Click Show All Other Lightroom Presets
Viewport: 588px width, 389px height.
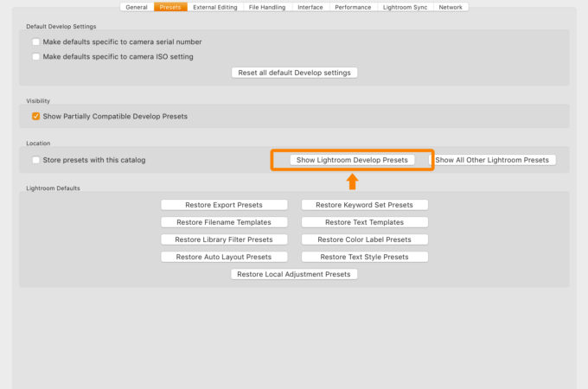point(492,160)
